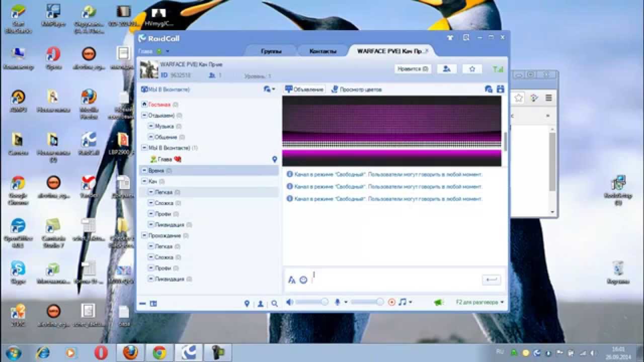Mute the speaker volume icon
644x362 pixels.
click(x=290, y=302)
